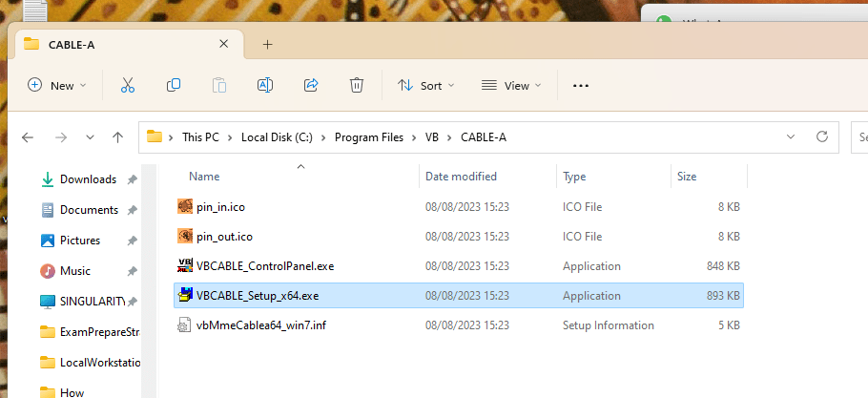Unpin Downloads using its pin icon
868x398 pixels.
point(132,179)
